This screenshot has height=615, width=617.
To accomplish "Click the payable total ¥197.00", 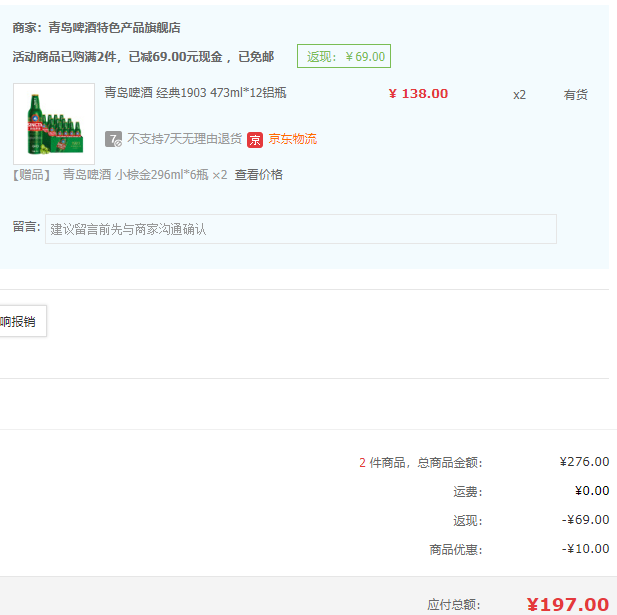I will (x=568, y=604).
